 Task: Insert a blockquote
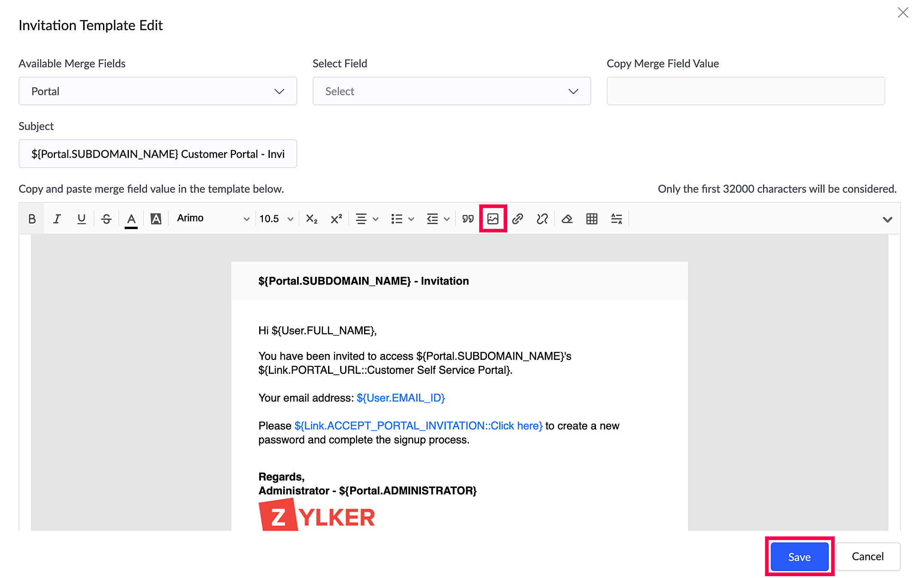[x=468, y=219]
